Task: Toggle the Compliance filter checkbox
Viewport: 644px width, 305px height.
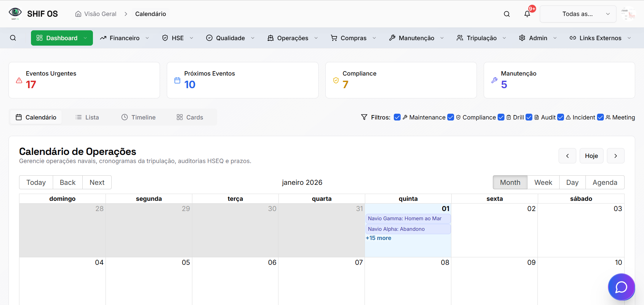Action: 450,117
